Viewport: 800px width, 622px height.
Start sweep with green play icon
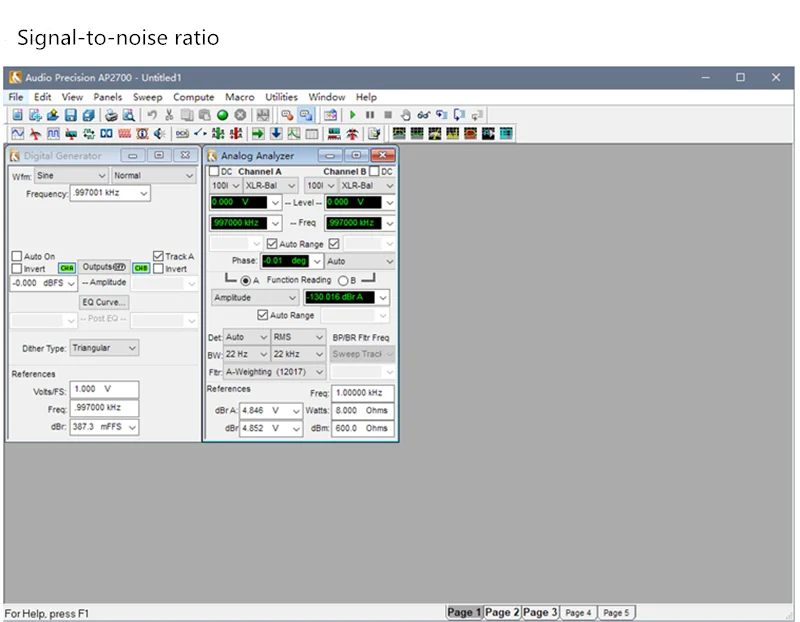(352, 115)
